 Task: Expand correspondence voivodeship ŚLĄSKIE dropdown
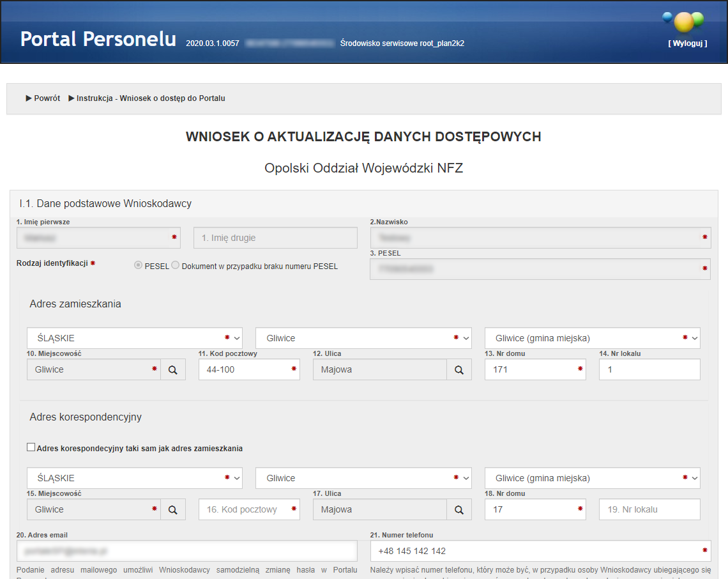coord(134,478)
